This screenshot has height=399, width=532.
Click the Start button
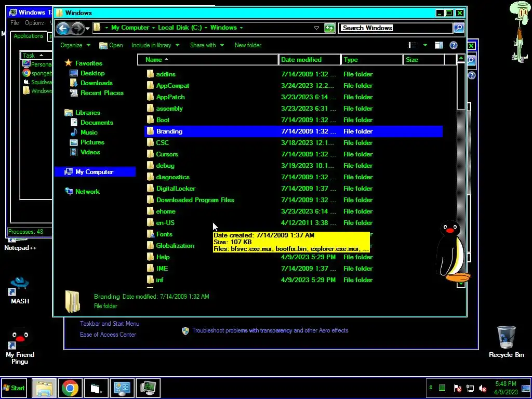coord(14,388)
